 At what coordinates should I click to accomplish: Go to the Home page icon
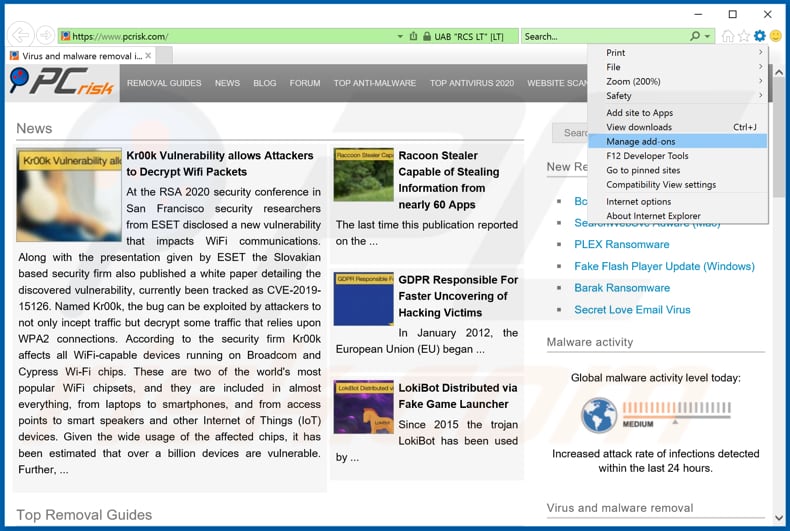pos(727,36)
